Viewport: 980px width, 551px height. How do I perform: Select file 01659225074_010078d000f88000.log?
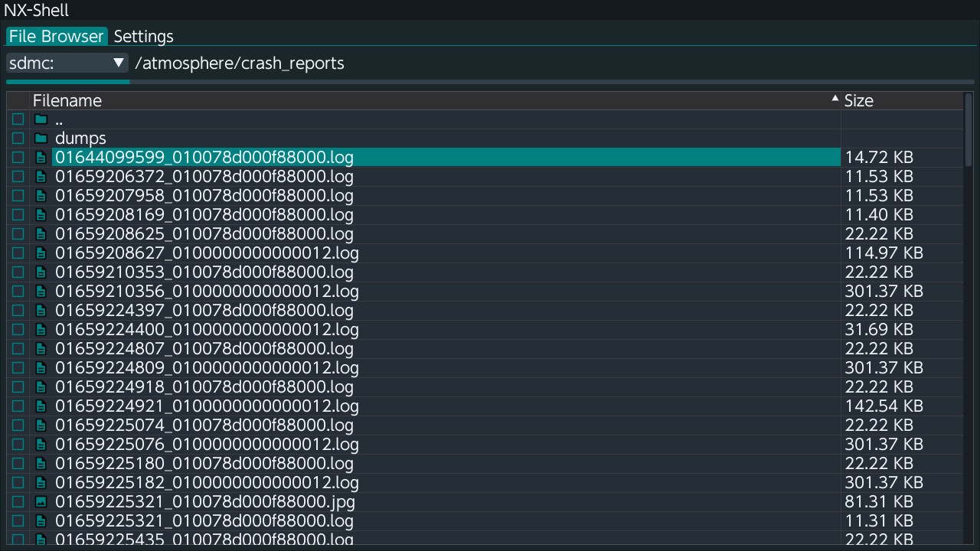(446, 425)
